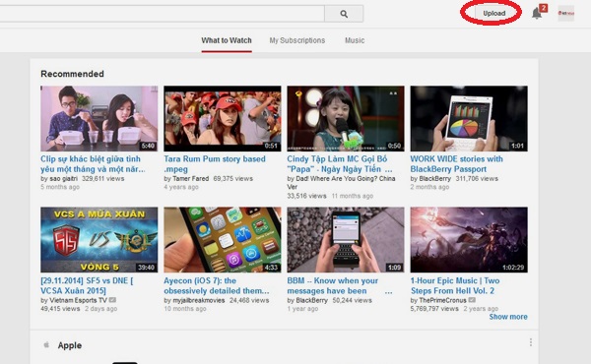Switch to the Music tab
The image size is (591, 364).
[x=355, y=40]
